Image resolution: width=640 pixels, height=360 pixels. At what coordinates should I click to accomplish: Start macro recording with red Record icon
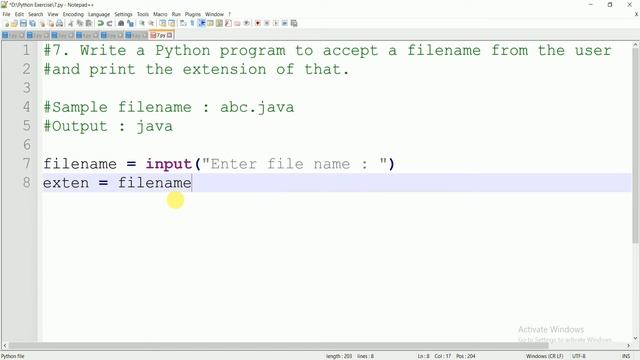(x=258, y=23)
